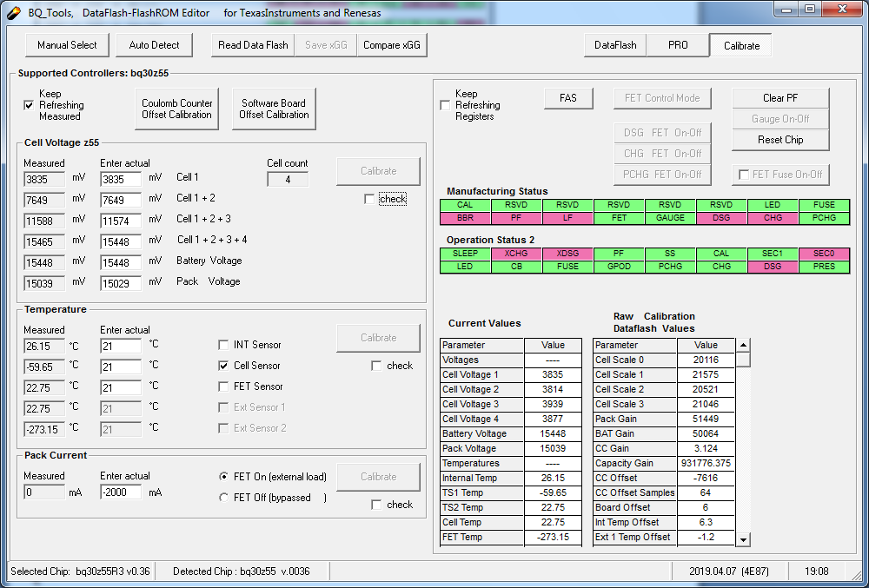This screenshot has width=869, height=588.
Task: Enable the FET Sensor checkbox
Action: [x=223, y=386]
